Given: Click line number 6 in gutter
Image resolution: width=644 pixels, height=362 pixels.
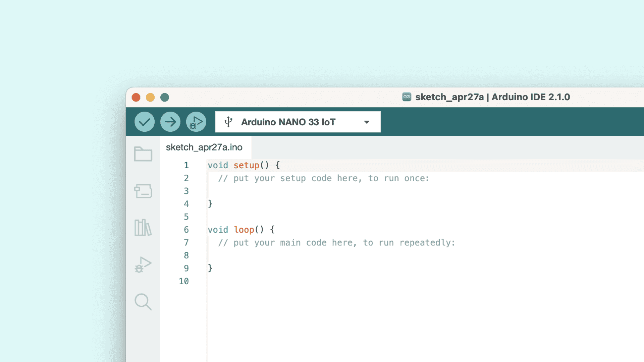Looking at the screenshot, I should (186, 230).
